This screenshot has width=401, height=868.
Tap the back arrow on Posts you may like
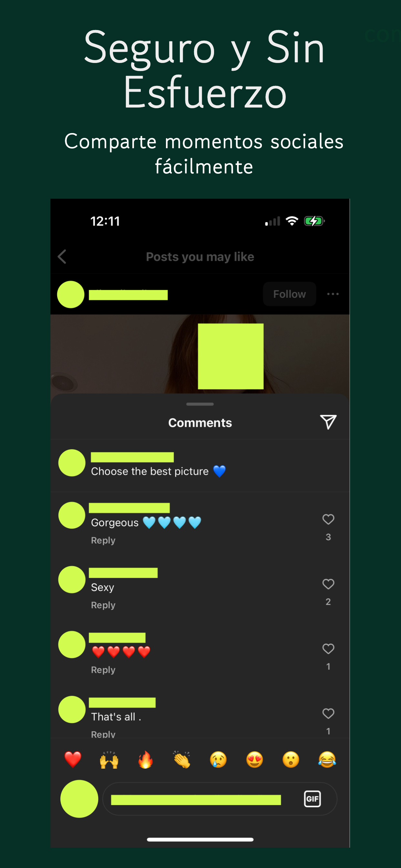point(62,257)
